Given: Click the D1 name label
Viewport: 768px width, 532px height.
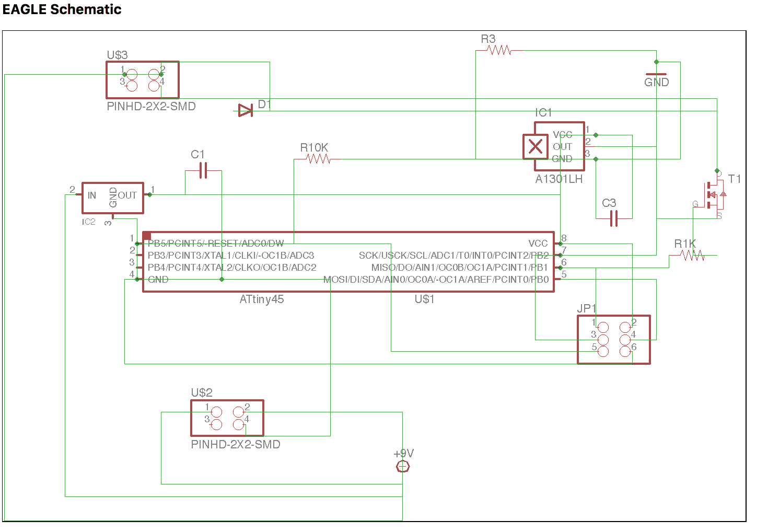Looking at the screenshot, I should click(x=264, y=104).
